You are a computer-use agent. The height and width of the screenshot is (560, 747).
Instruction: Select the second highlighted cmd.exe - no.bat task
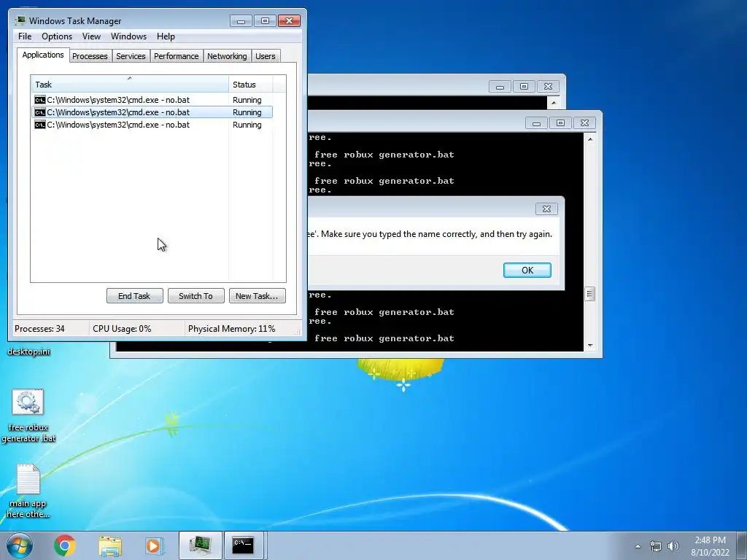point(152,112)
